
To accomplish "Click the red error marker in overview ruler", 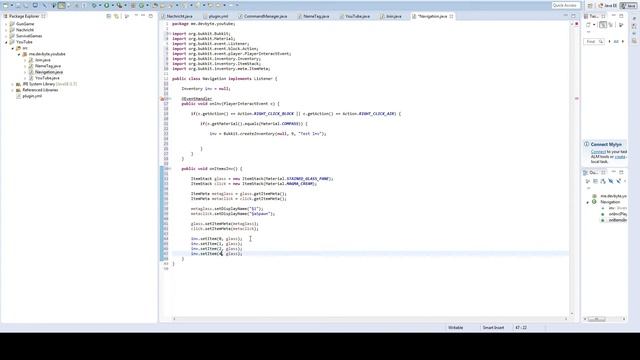I will tap(577, 98).
